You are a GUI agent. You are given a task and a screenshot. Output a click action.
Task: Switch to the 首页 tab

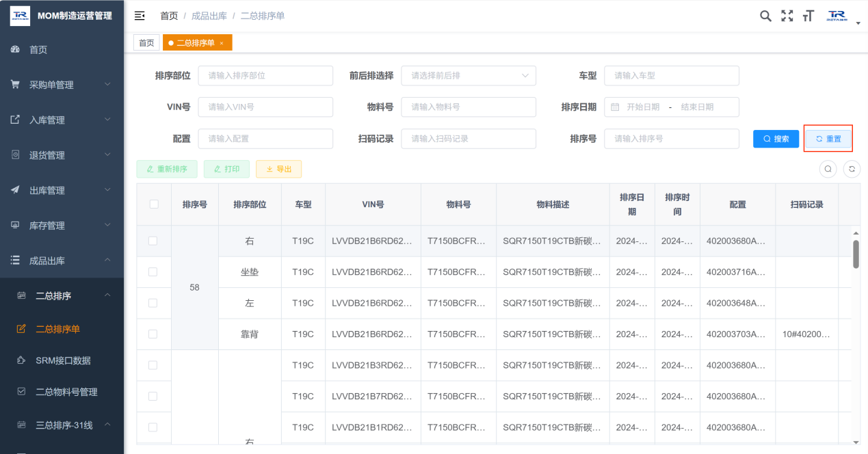pos(146,43)
